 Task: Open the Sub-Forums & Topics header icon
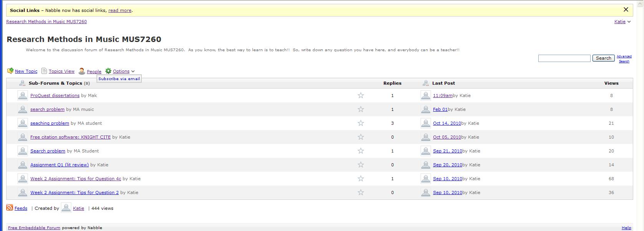[22, 83]
